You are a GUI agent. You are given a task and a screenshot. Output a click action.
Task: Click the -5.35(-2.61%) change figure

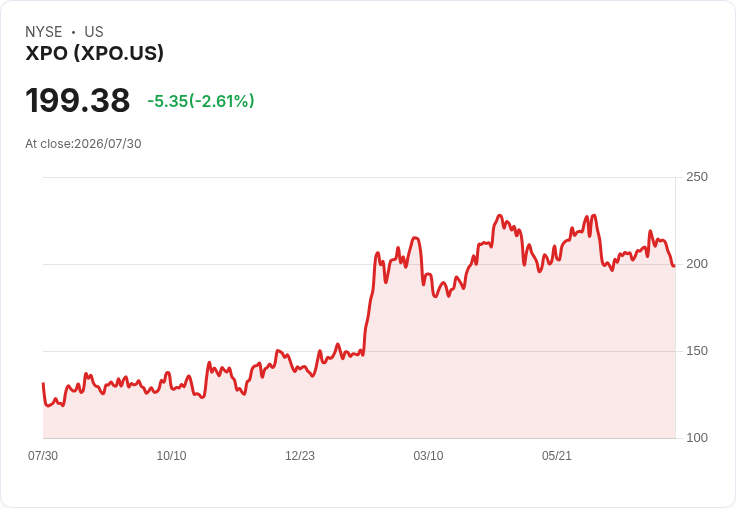(x=201, y=101)
